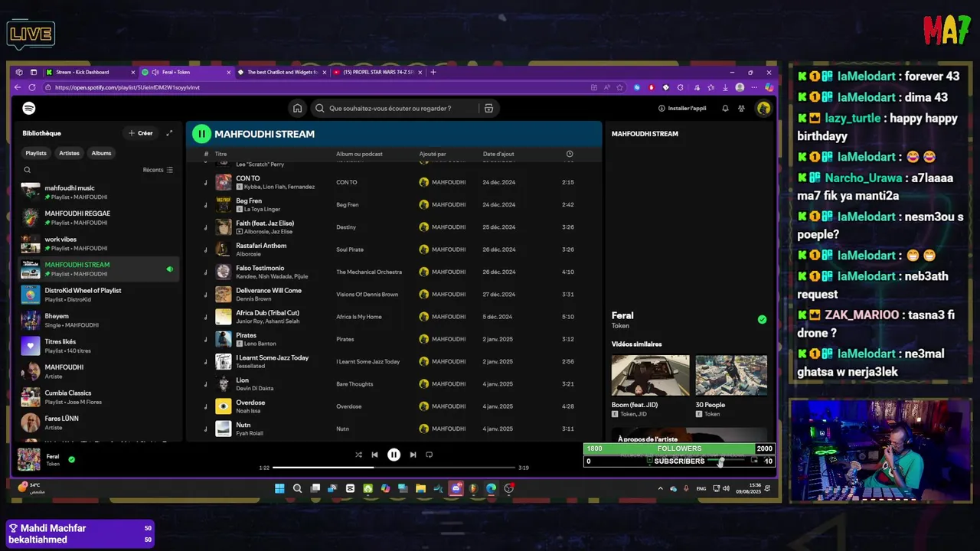The height and width of the screenshot is (551, 980).
Task: Skip to next track
Action: (x=413, y=455)
